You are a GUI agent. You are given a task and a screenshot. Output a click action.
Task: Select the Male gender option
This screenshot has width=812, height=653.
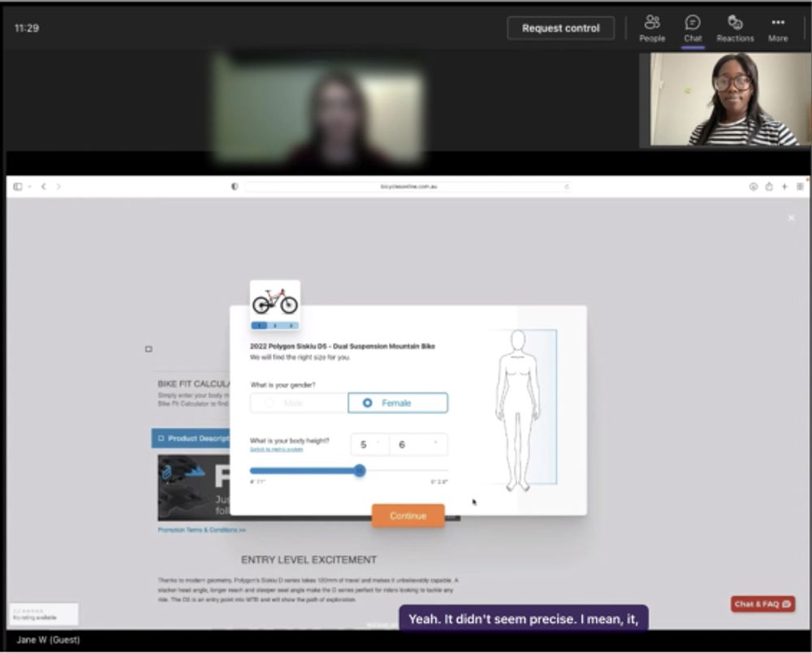299,403
